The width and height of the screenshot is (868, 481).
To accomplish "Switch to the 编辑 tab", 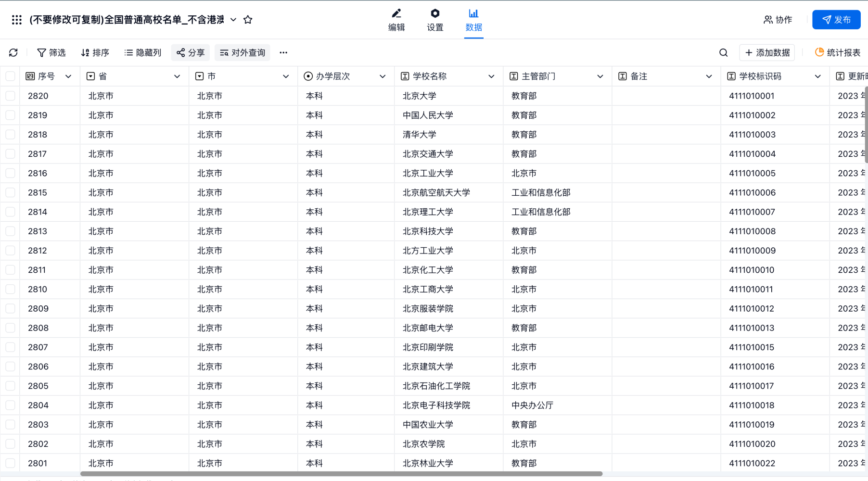I will (x=396, y=20).
